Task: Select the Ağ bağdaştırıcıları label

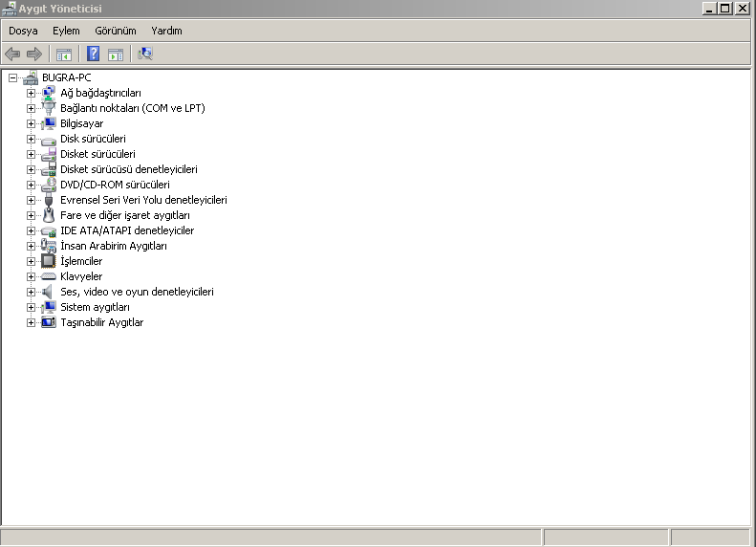Action: [100, 93]
